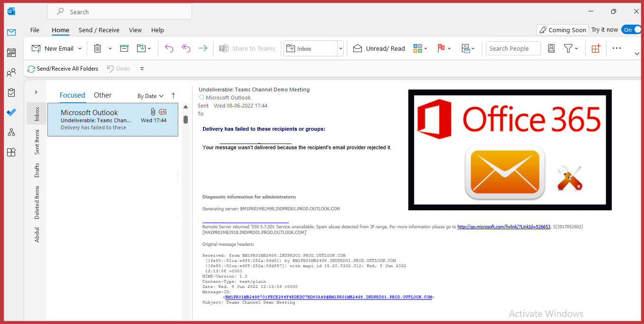The width and height of the screenshot is (644, 324).
Task: Click attachment paperclip on message
Action: 153,112
